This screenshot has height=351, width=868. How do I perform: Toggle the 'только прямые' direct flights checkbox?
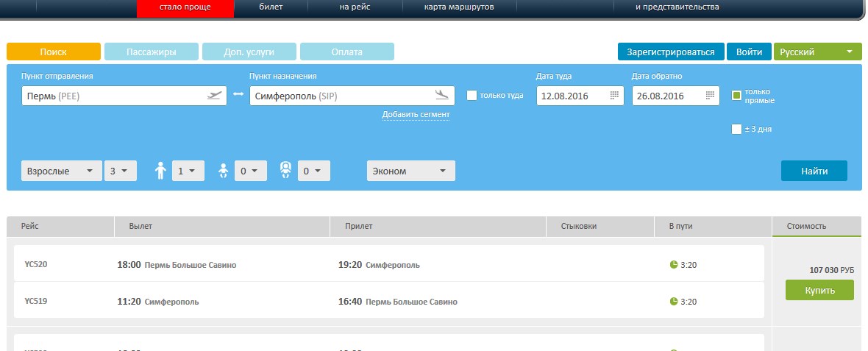(x=736, y=96)
